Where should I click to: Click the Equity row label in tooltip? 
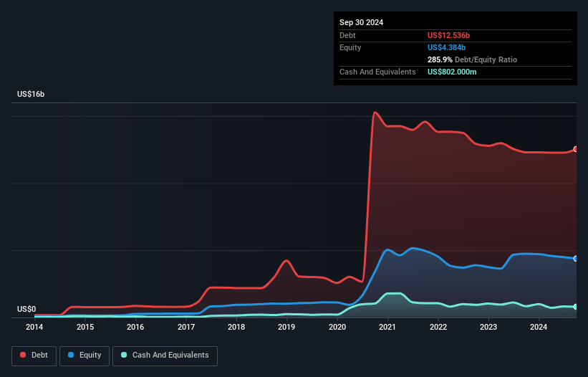(x=350, y=47)
